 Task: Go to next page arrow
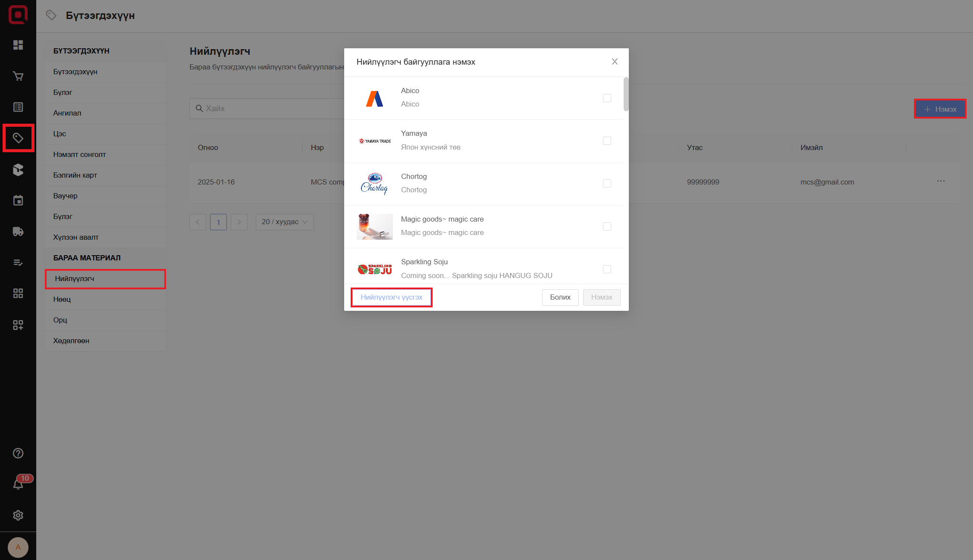coord(239,222)
